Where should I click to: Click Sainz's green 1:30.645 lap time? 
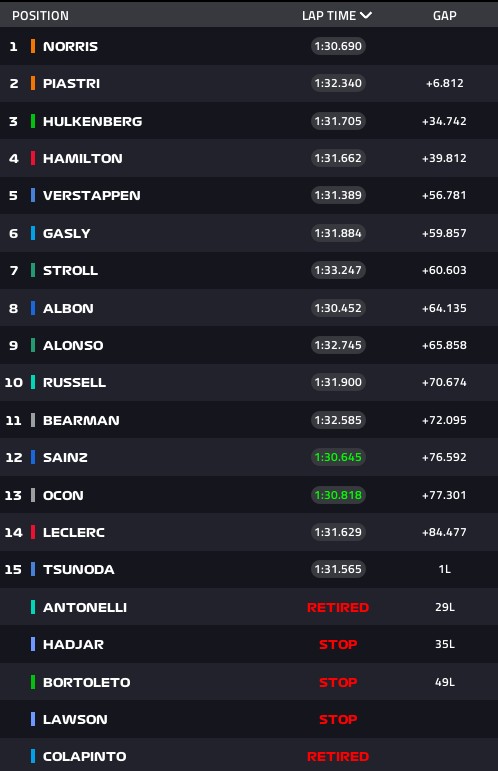pyautogui.click(x=338, y=457)
